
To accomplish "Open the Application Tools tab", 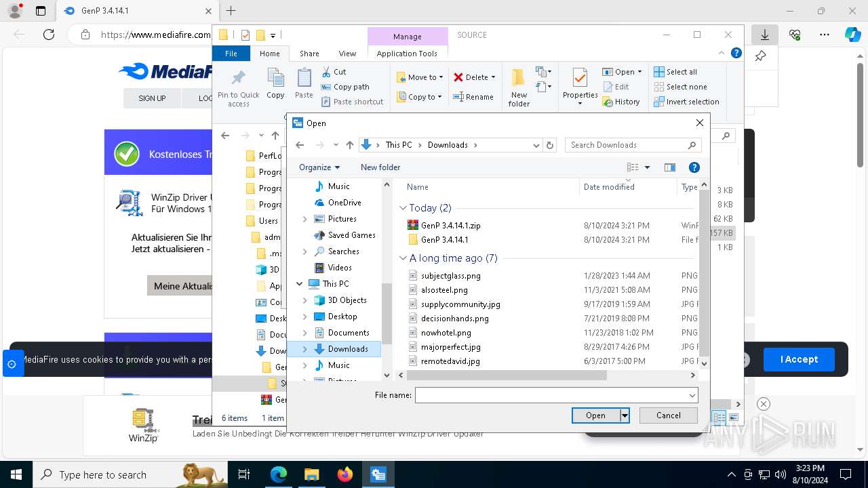I will point(407,54).
